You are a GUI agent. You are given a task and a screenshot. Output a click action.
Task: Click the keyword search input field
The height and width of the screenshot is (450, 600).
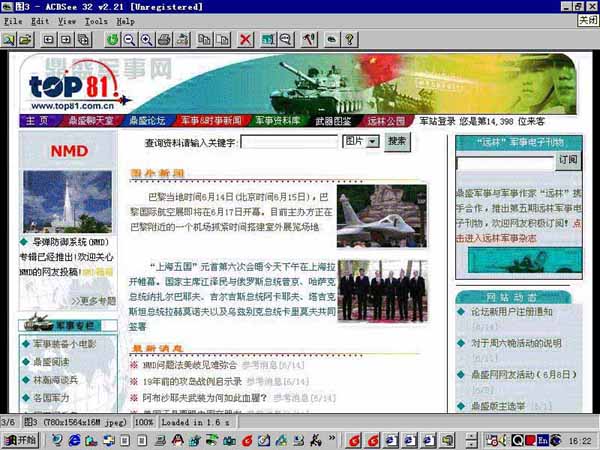point(288,142)
